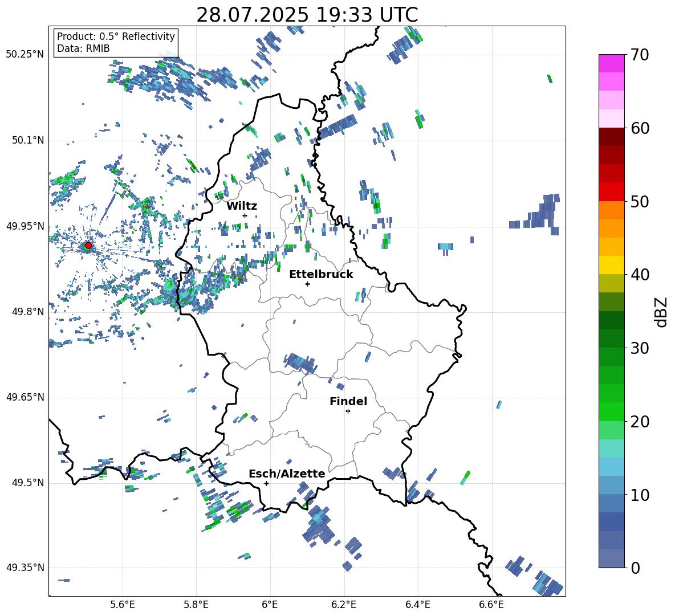Click the orange colorbar segment below 50

click(x=611, y=210)
